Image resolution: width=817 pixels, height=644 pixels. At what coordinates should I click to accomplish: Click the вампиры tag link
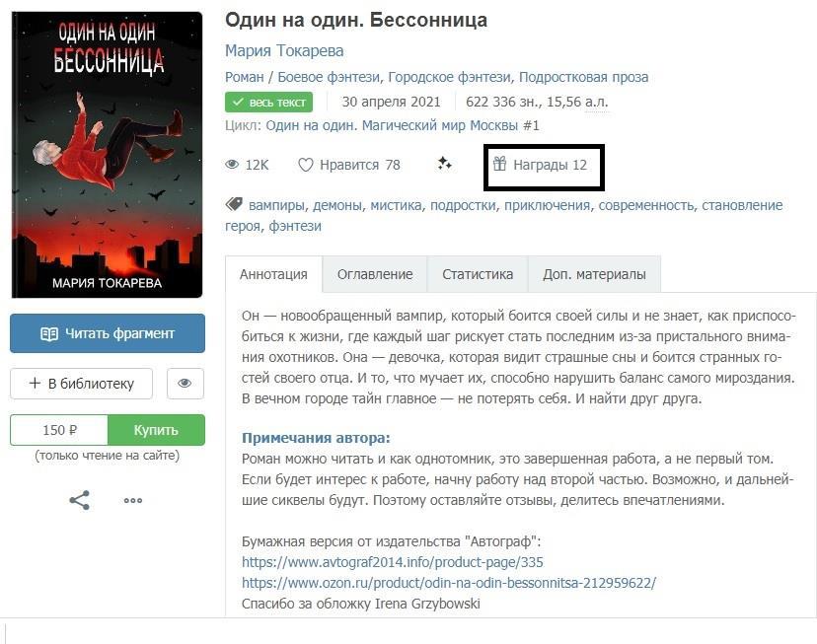pos(276,206)
